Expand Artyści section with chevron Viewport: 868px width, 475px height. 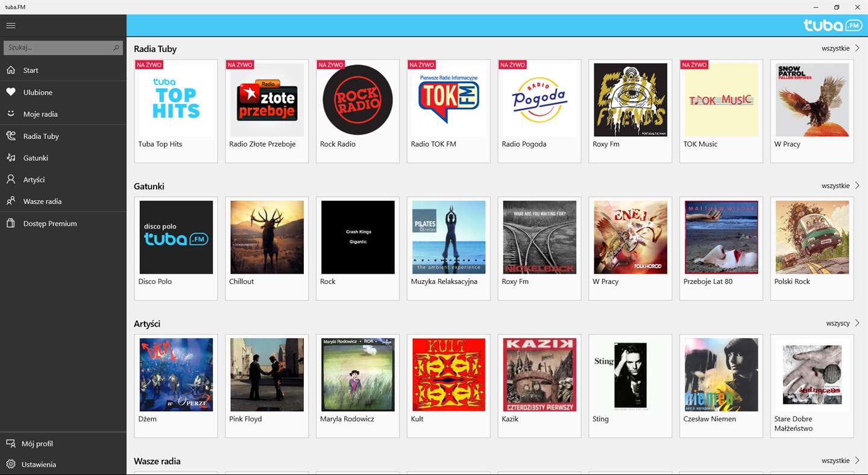(857, 323)
